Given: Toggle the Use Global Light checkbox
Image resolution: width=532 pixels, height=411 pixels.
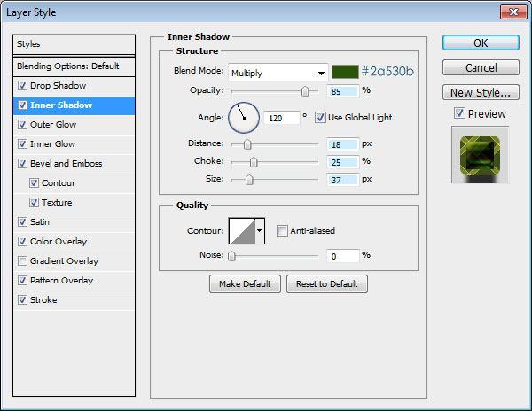Looking at the screenshot, I should 320,117.
